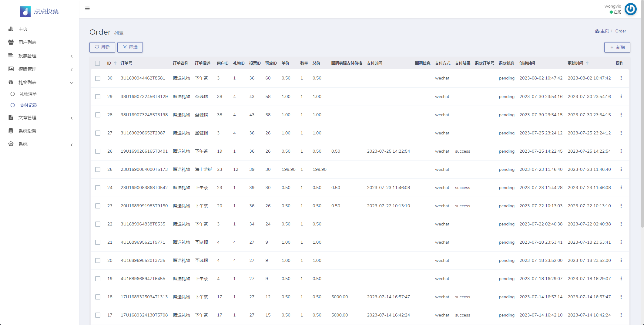Toggle the select-all checkbox in table header
The width and height of the screenshot is (644, 325).
coord(97,63)
